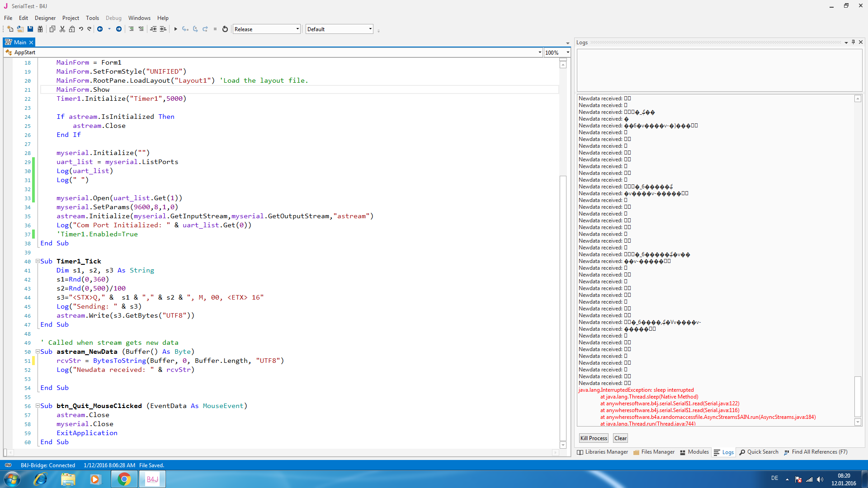Expand the Default device dropdown
Image resolution: width=868 pixels, height=488 pixels.
point(370,28)
